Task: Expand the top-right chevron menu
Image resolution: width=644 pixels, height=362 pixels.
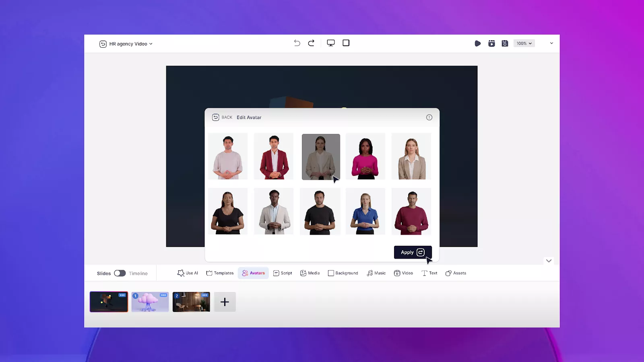Action: pyautogui.click(x=551, y=43)
